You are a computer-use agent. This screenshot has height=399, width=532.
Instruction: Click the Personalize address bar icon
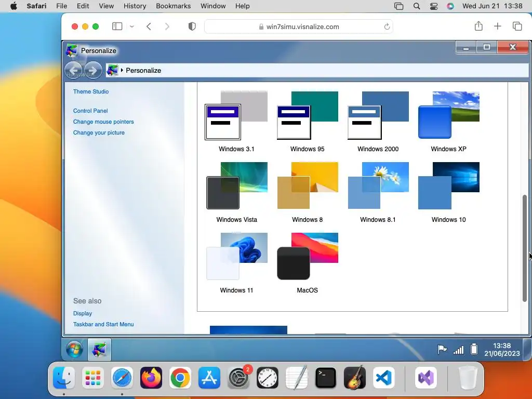pyautogui.click(x=112, y=70)
